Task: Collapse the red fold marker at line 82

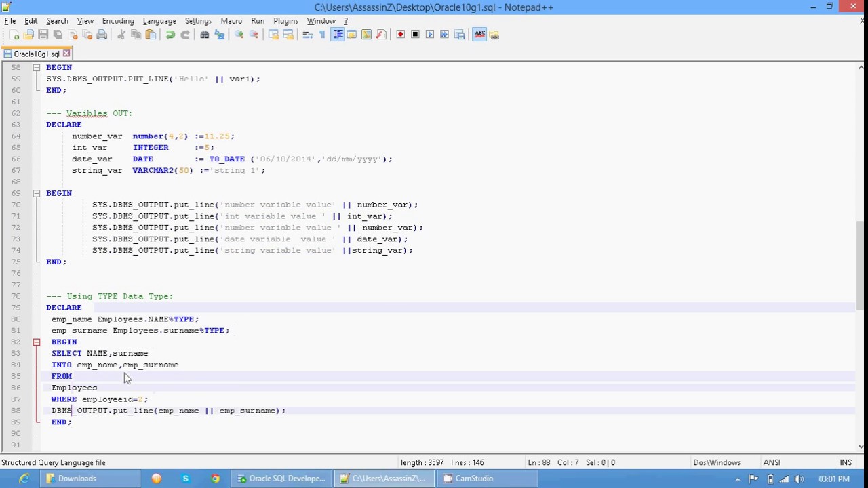Action: (37, 342)
